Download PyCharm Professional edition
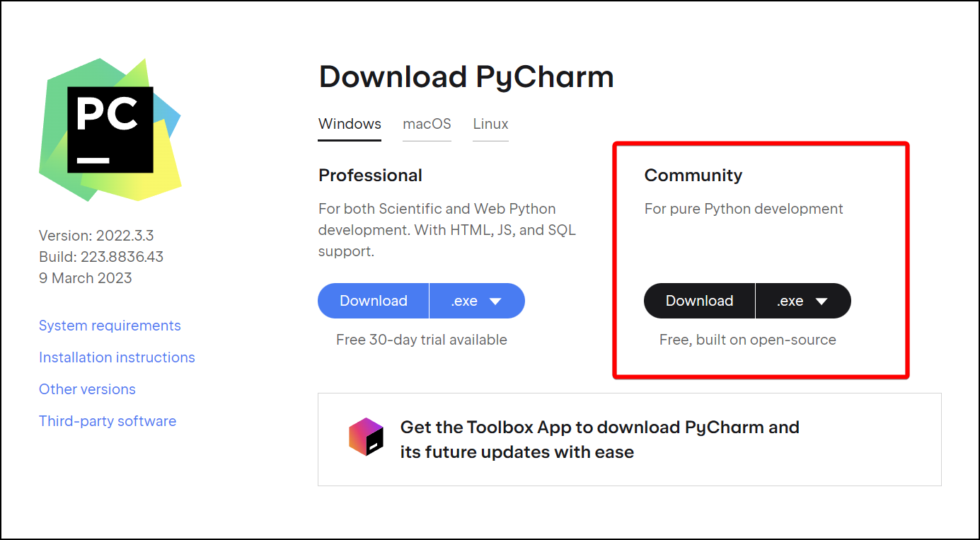The height and width of the screenshot is (540, 980). click(x=374, y=301)
